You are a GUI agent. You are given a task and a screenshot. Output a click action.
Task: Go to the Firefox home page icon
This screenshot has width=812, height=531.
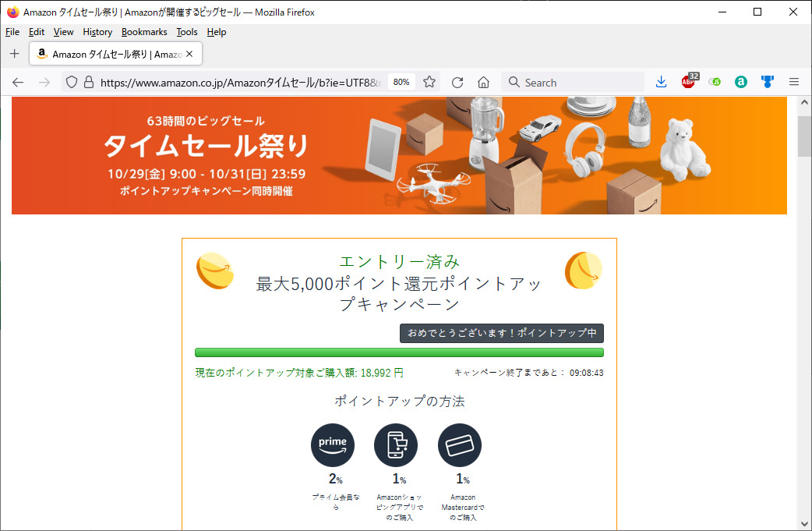click(483, 82)
